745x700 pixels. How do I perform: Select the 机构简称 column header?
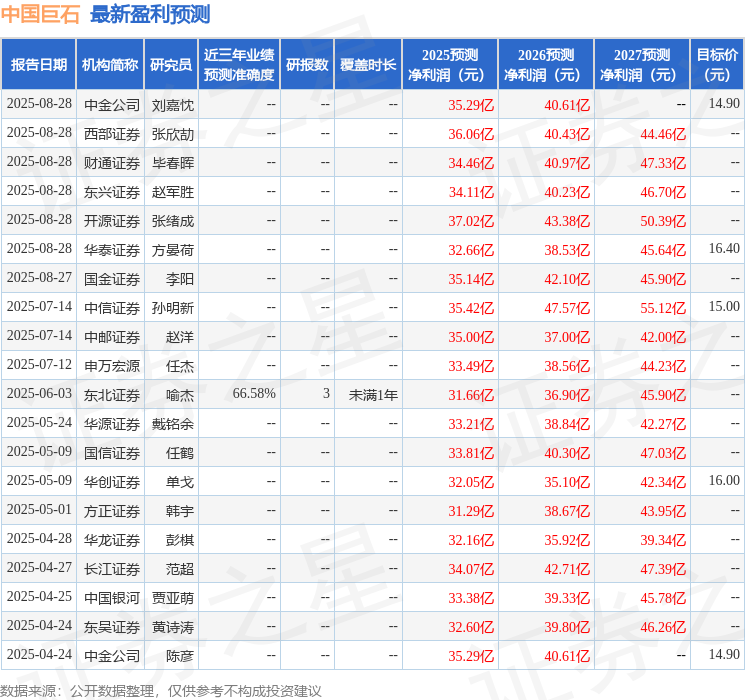point(110,65)
